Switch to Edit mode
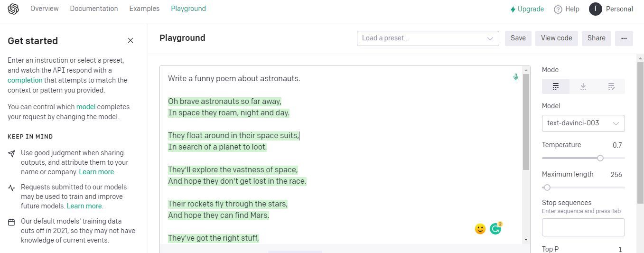Viewport: 644px width, 253px height. pos(611,86)
